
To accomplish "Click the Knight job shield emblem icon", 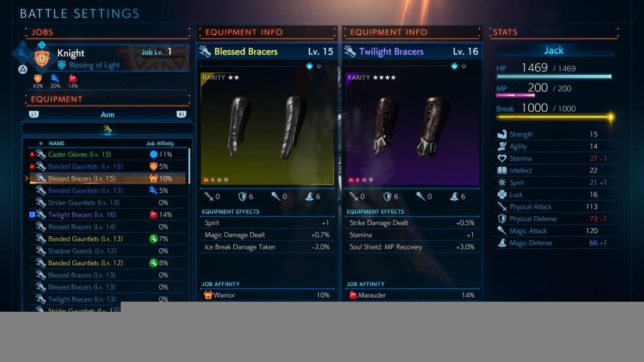I will [42, 58].
